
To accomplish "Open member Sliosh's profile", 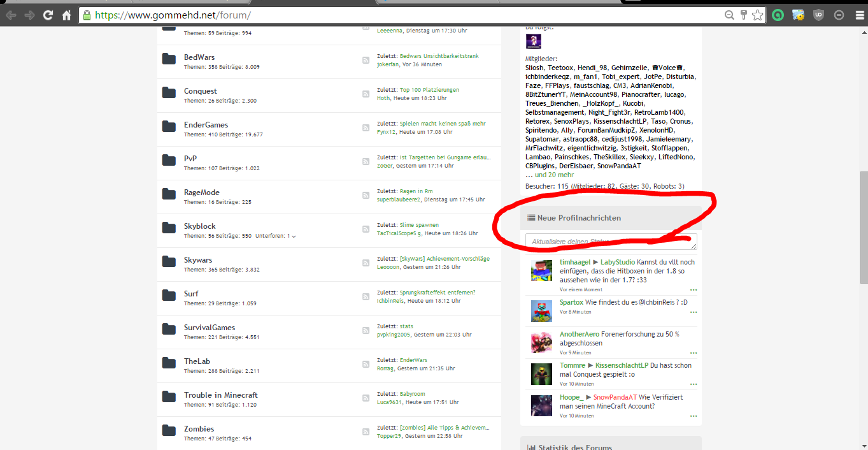I will [x=534, y=68].
